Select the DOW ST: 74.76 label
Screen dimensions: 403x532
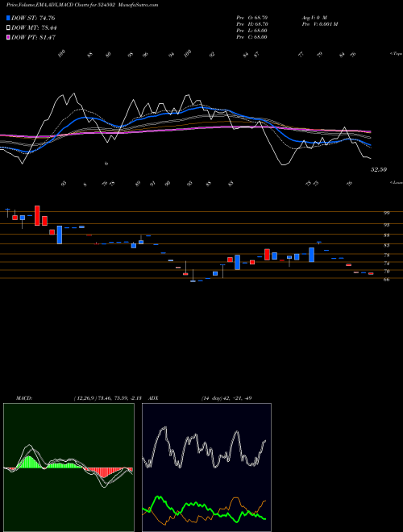33,18
